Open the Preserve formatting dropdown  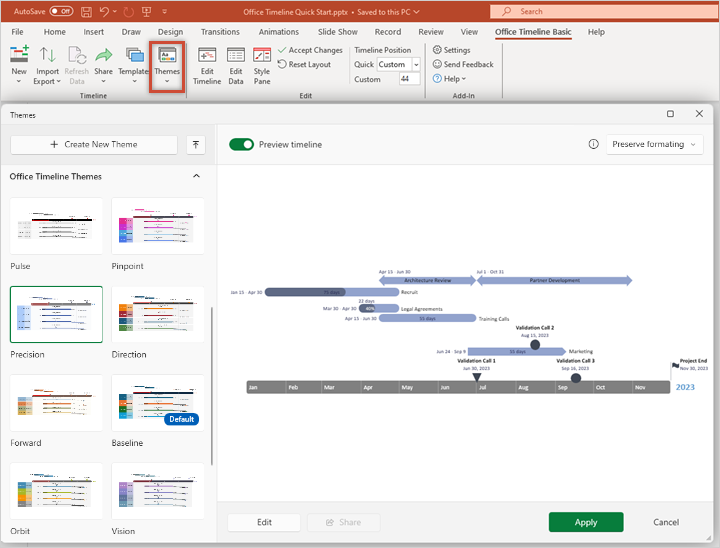coord(655,144)
